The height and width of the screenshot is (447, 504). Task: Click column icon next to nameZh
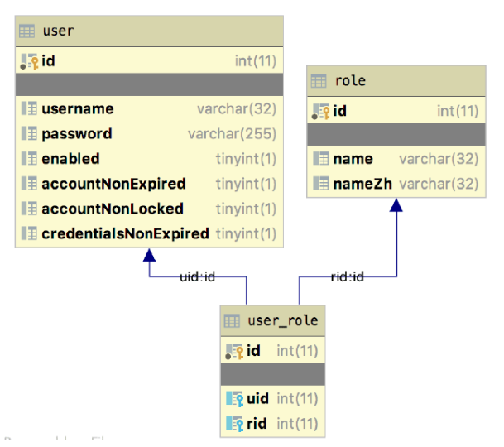point(320,184)
